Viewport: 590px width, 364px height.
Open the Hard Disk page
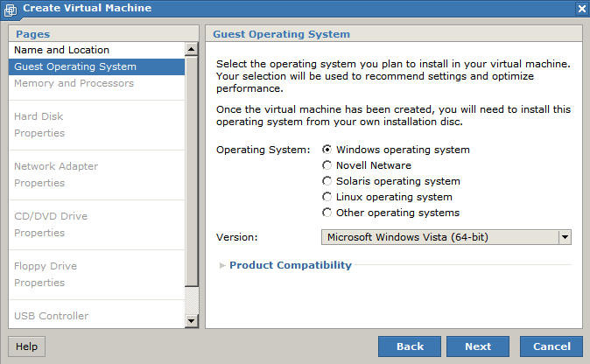click(x=39, y=116)
